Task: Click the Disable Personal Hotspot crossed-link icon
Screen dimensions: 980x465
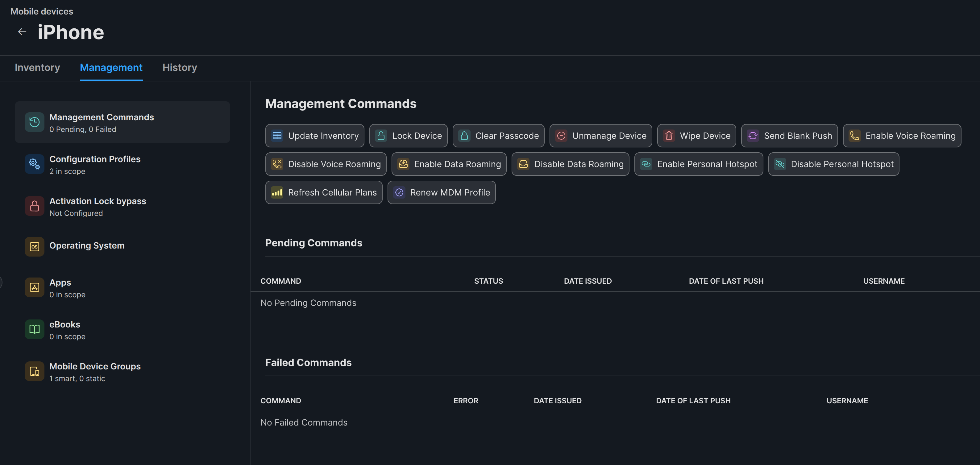Action: pos(780,164)
